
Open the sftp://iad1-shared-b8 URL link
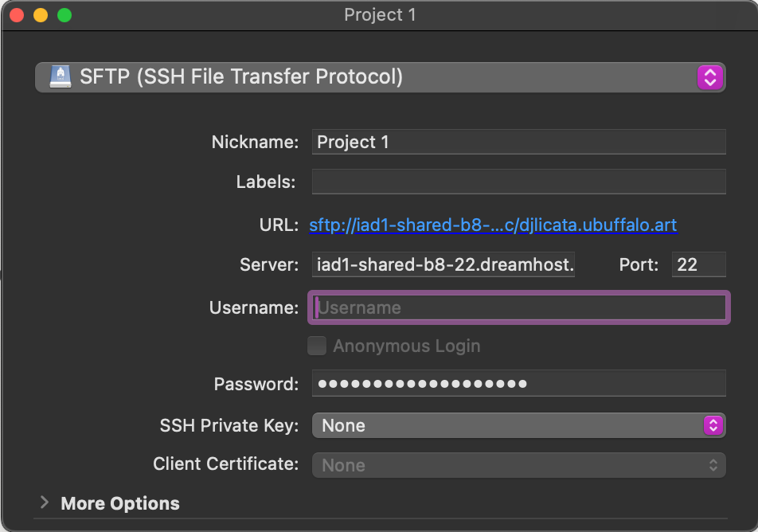pos(493,225)
